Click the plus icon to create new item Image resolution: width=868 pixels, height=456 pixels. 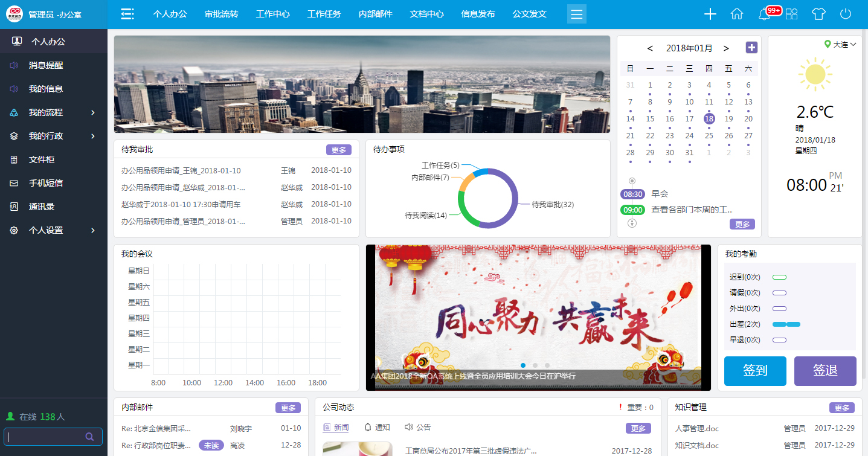tap(710, 13)
